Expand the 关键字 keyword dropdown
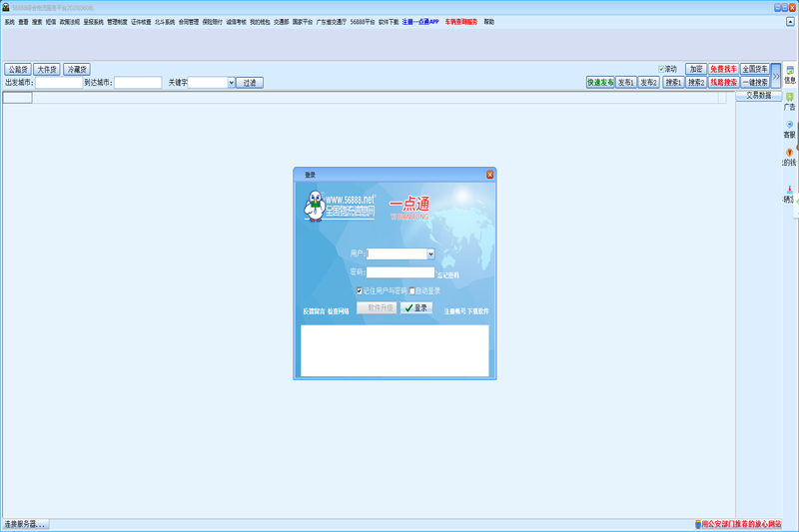This screenshot has height=532, width=799. coord(231,83)
